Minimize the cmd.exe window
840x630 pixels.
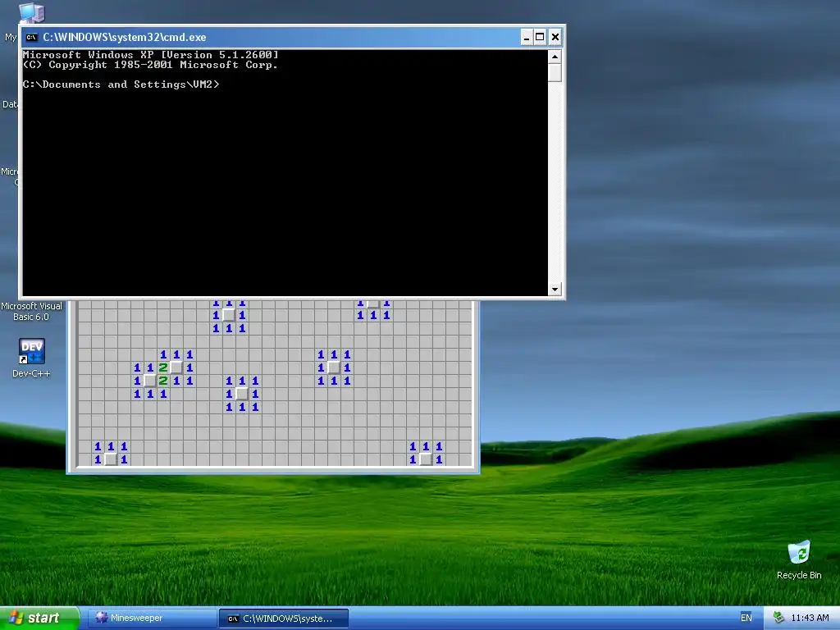click(x=527, y=37)
